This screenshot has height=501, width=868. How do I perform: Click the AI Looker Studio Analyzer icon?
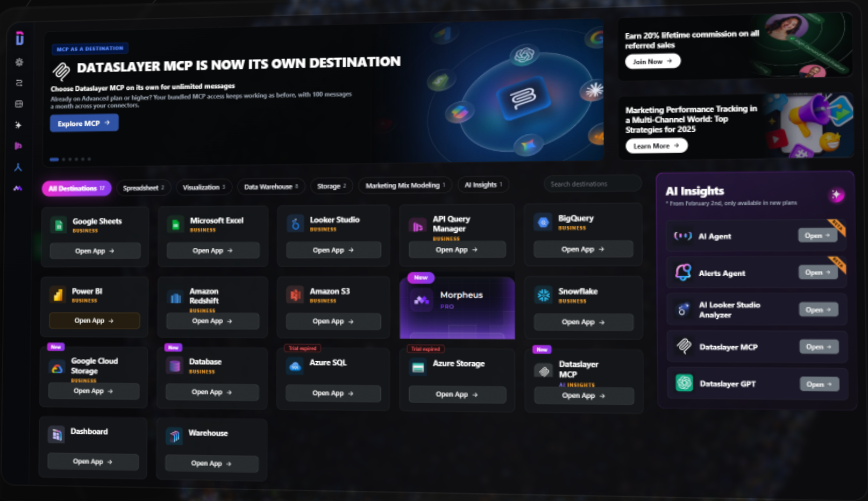click(x=683, y=309)
